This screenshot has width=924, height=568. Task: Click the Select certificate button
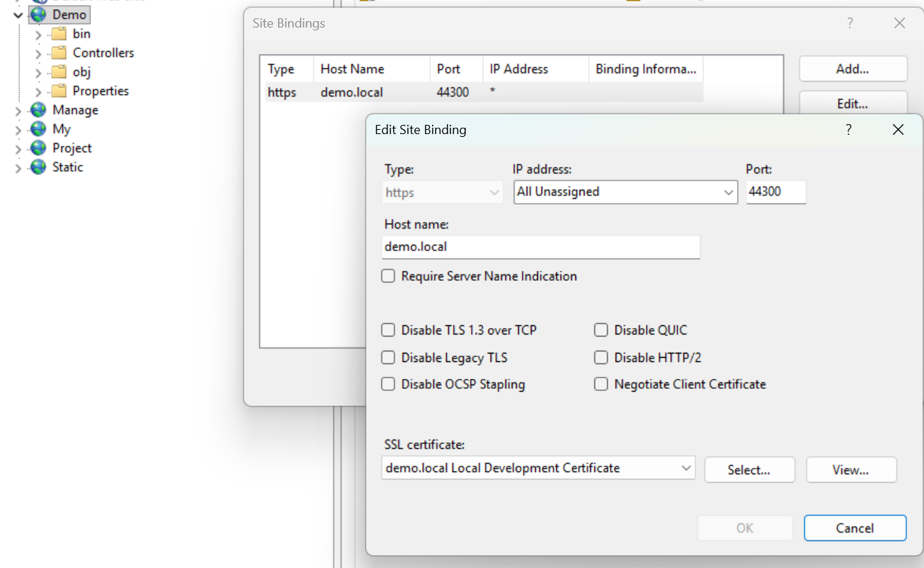[x=749, y=469]
